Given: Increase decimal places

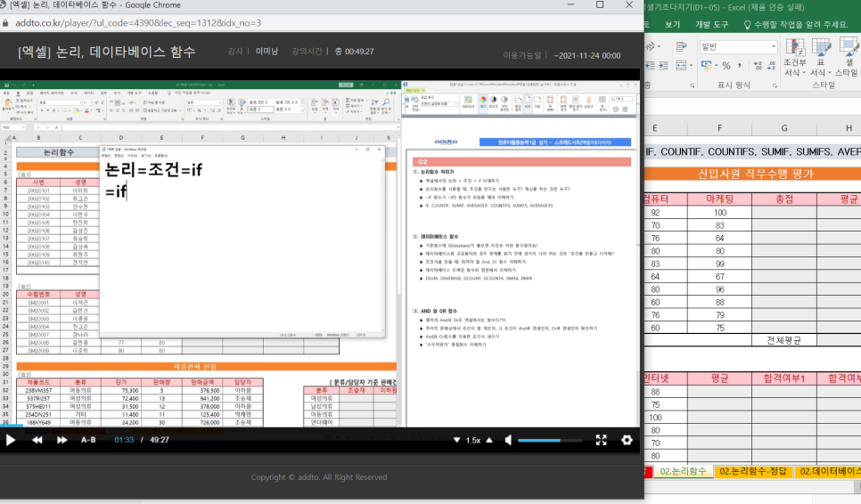Looking at the screenshot, I should click(758, 65).
